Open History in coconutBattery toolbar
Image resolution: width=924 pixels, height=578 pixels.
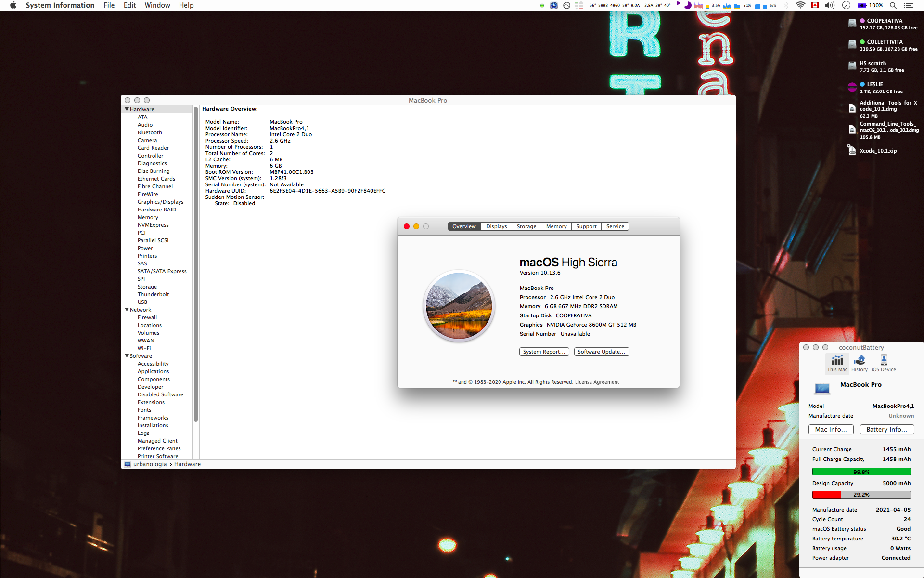(859, 363)
